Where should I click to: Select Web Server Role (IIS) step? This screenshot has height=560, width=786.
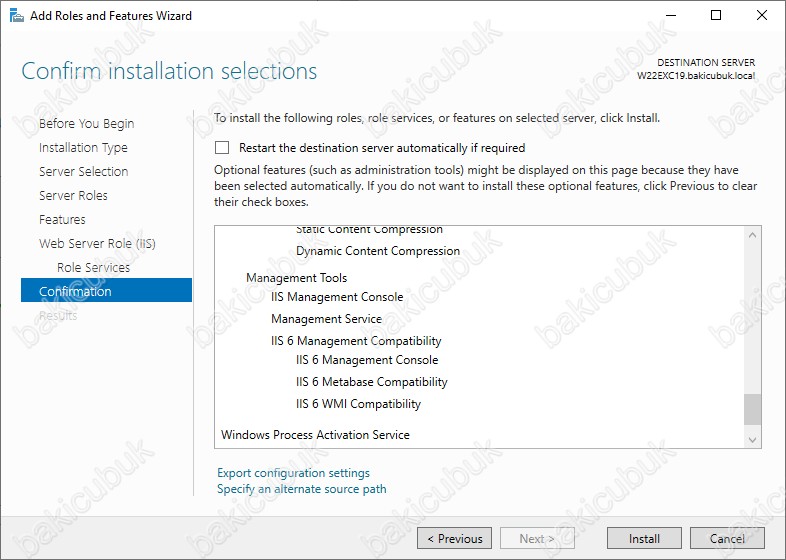click(x=97, y=244)
